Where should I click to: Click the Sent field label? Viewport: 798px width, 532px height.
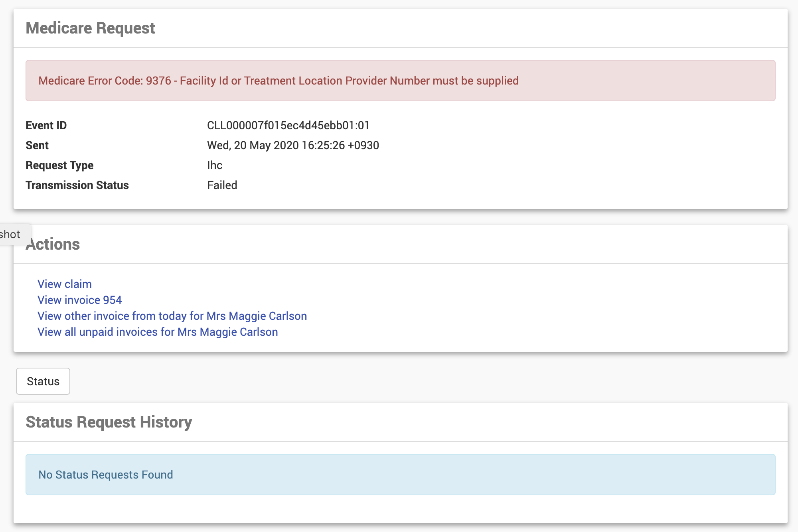[37, 145]
